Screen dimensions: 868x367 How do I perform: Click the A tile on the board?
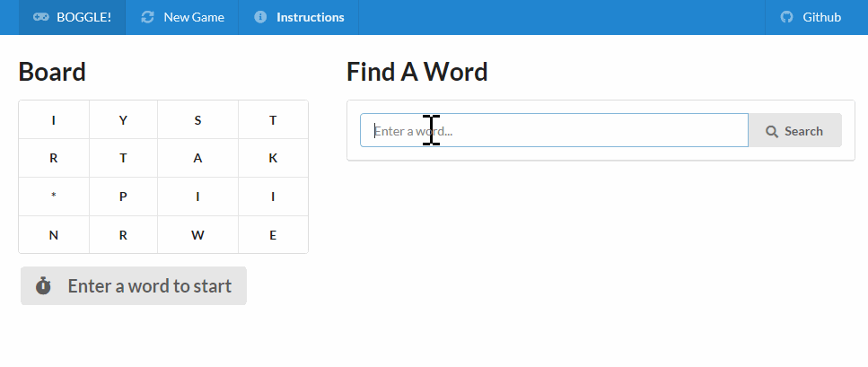[x=197, y=159]
